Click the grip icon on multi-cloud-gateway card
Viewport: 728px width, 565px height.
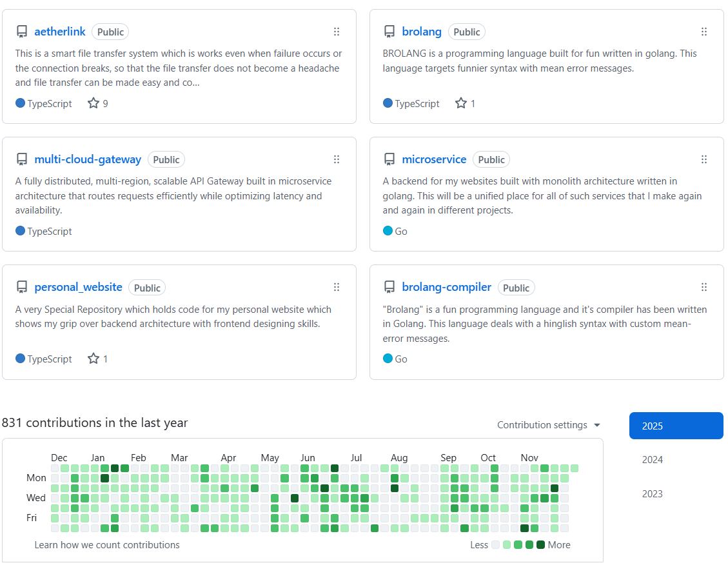tap(337, 159)
